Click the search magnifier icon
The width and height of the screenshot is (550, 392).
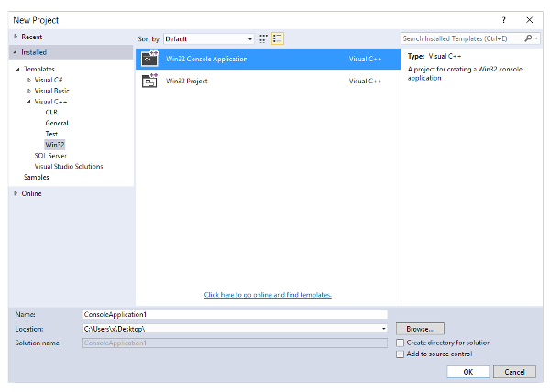[528, 38]
